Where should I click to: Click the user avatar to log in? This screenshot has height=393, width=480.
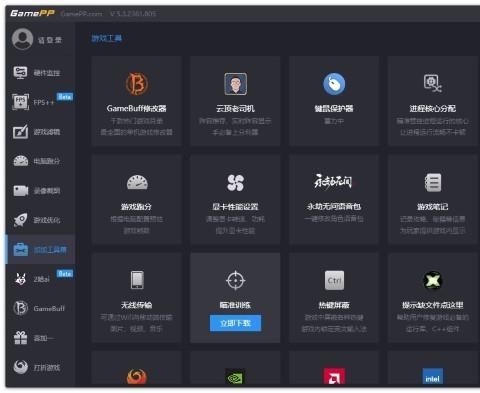coord(22,39)
